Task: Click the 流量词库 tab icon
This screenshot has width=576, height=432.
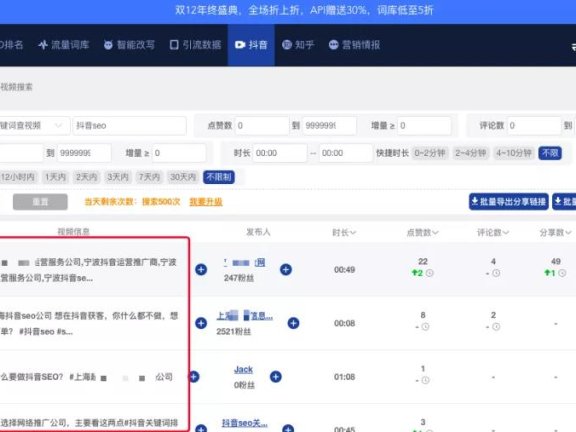Action: click(x=43, y=45)
